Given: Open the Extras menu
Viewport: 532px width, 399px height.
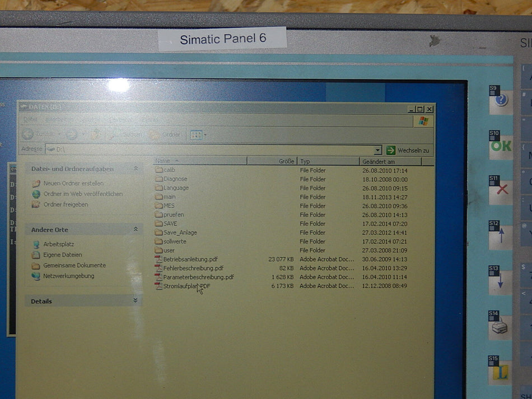Looking at the screenshot, I should [x=150, y=120].
